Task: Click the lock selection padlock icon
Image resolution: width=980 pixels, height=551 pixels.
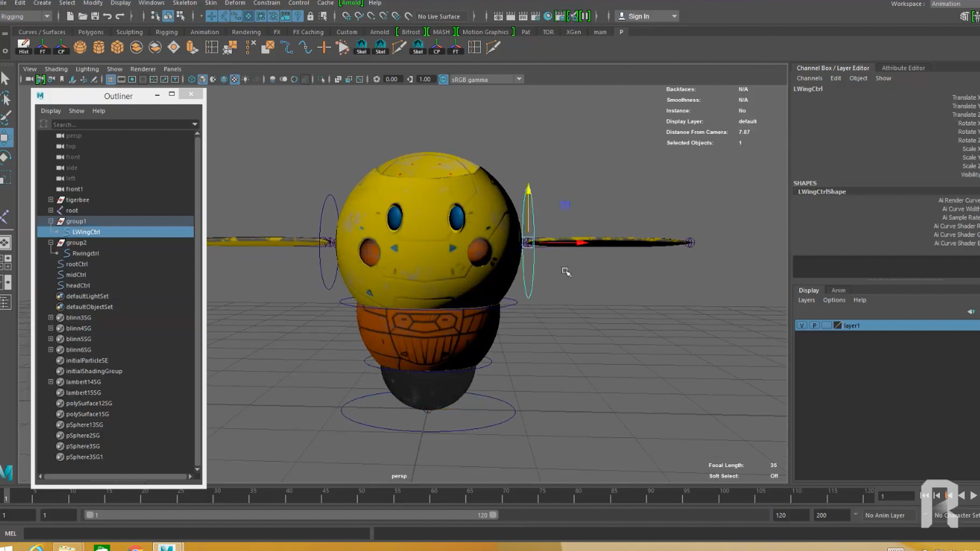Action: click(x=311, y=16)
